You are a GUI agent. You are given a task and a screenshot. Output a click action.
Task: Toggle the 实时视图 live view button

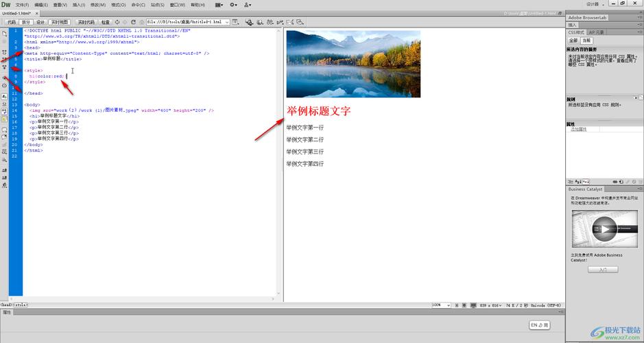(x=60, y=22)
